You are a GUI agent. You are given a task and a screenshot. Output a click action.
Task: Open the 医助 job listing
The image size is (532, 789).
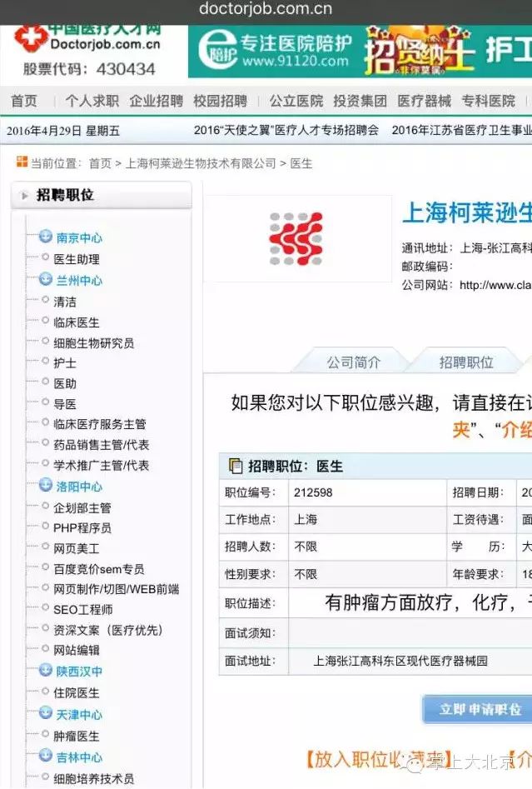(65, 384)
